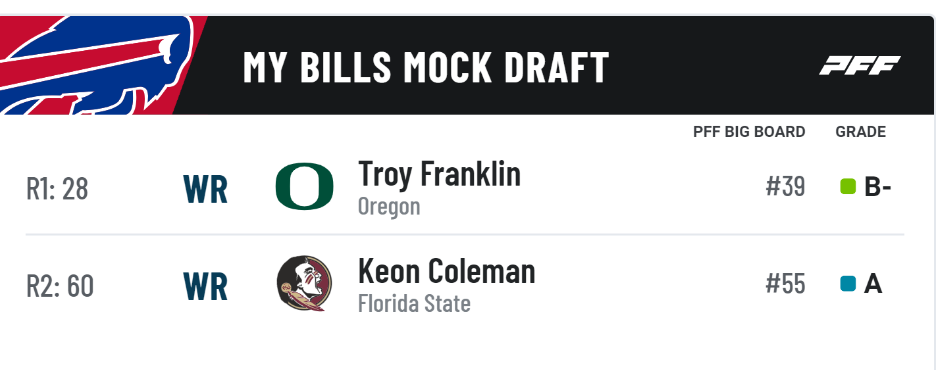Screen dimensions: 938x370
Task: Click the #55 big board ranking
Action: [x=785, y=284]
